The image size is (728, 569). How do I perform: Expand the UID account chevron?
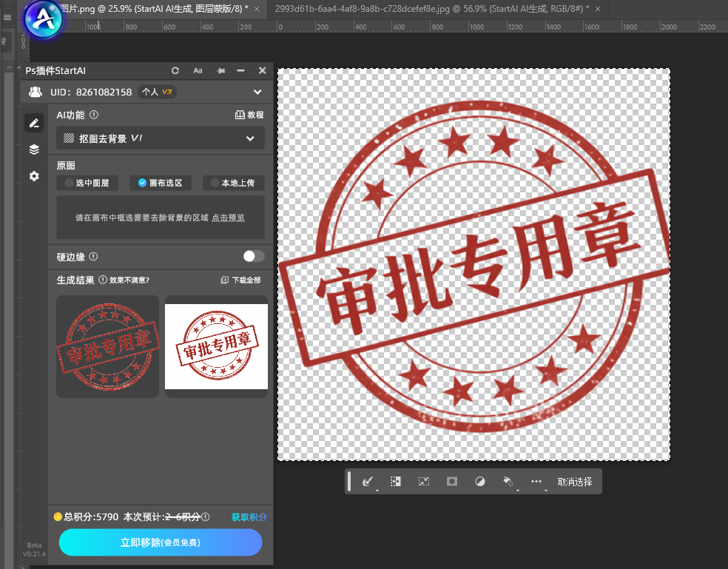tap(257, 92)
